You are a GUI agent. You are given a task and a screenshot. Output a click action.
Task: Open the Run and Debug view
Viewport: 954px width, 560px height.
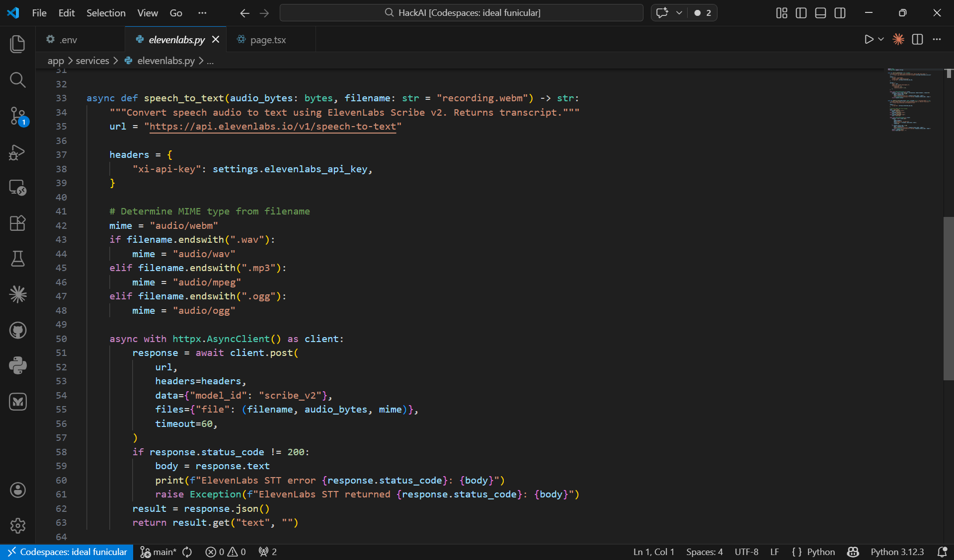[x=17, y=152]
